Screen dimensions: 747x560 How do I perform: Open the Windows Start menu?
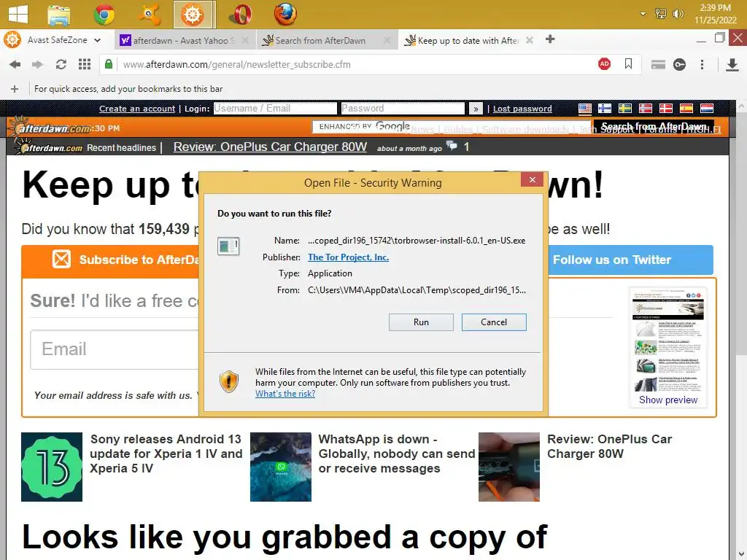pyautogui.click(x=18, y=13)
